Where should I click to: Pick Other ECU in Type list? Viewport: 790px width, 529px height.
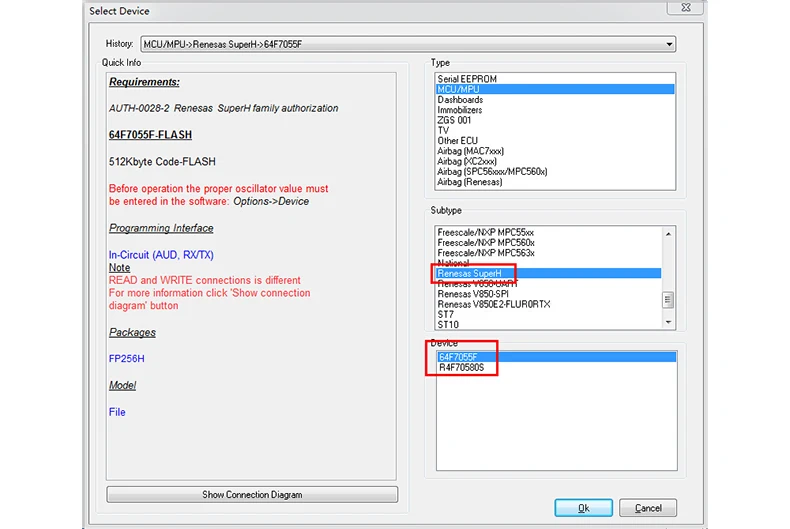click(x=555, y=141)
